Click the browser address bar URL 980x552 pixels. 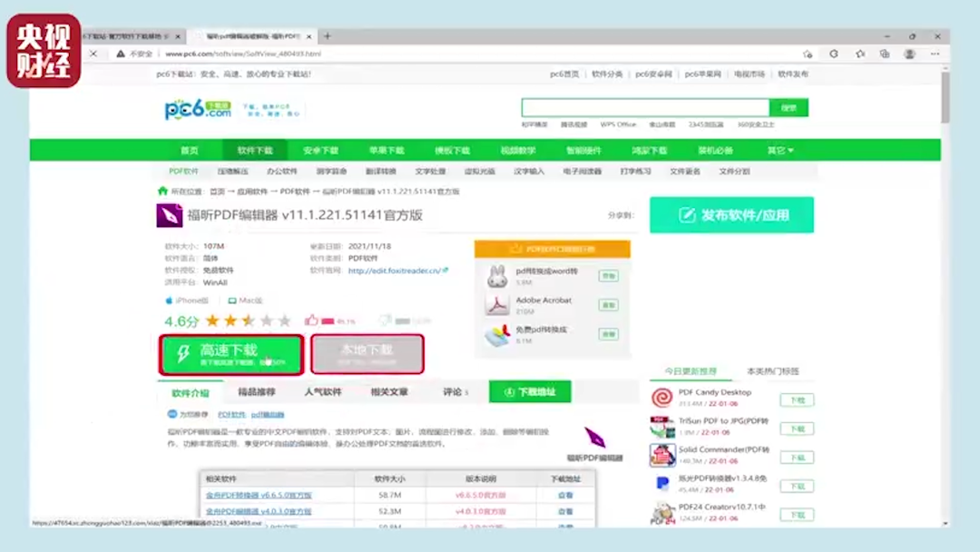point(243,54)
